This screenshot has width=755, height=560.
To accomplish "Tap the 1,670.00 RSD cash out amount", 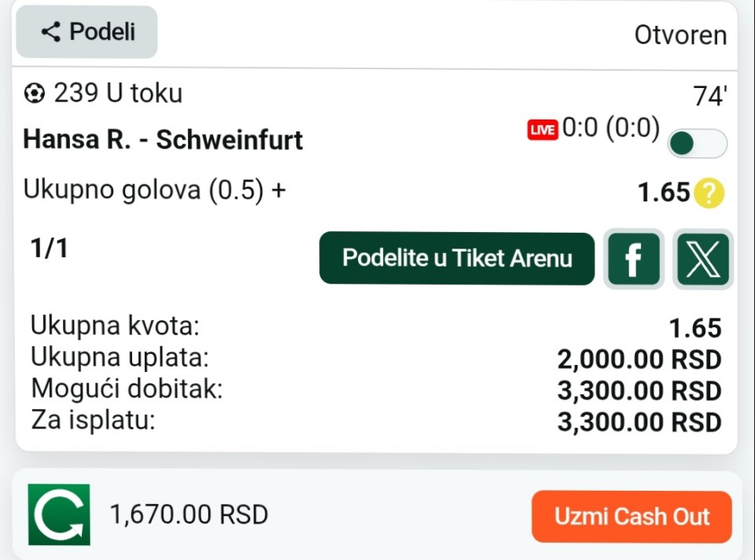I will pyautogui.click(x=189, y=515).
